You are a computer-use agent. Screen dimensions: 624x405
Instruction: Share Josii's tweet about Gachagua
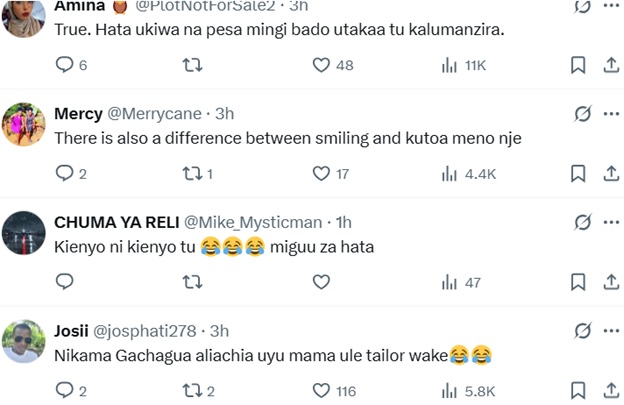point(610,391)
